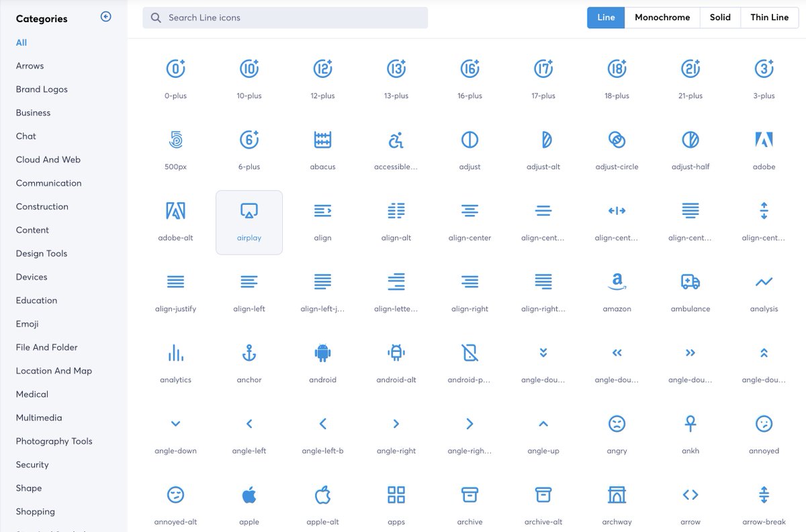Filter by Arrows category
Screen dimensions: 806x532
(30, 66)
